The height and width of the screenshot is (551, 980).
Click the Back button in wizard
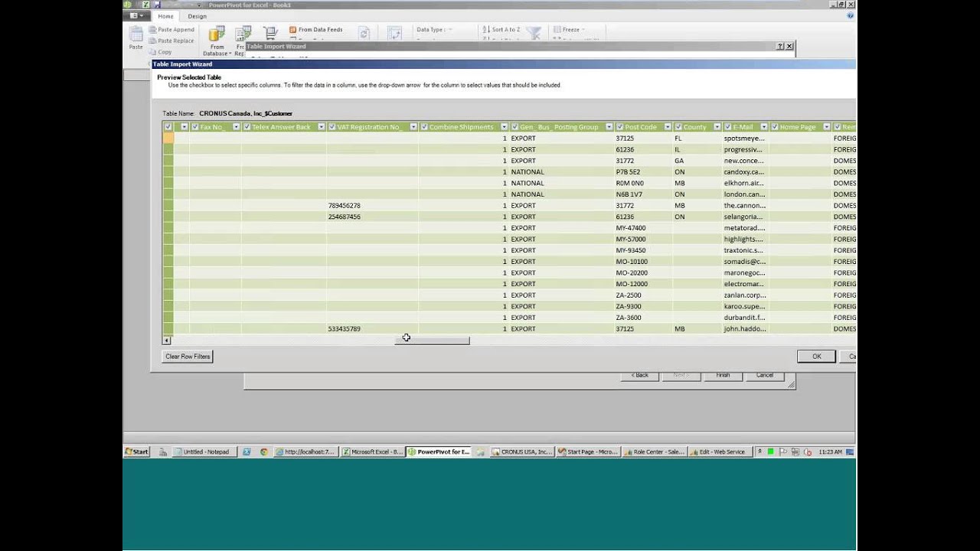tap(639, 375)
